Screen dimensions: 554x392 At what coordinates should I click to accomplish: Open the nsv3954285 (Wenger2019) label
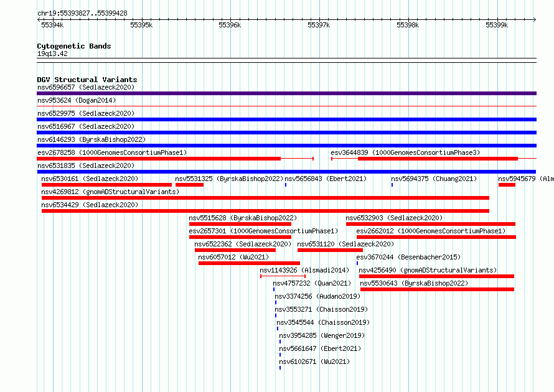click(x=322, y=335)
